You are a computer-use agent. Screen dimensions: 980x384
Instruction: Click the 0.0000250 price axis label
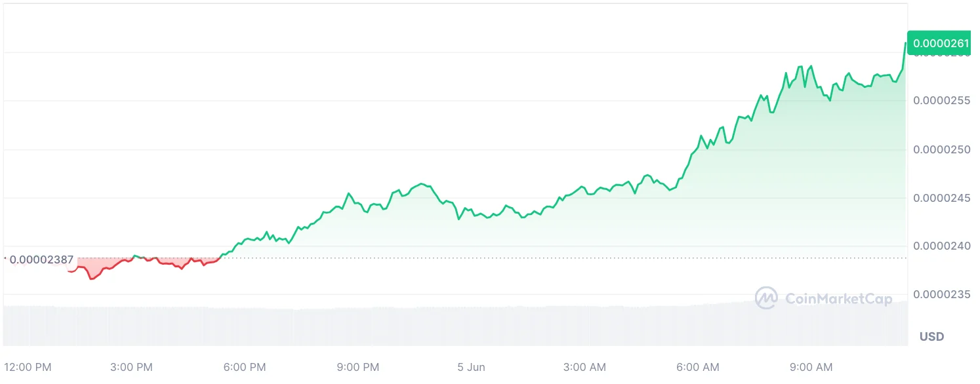tap(941, 149)
